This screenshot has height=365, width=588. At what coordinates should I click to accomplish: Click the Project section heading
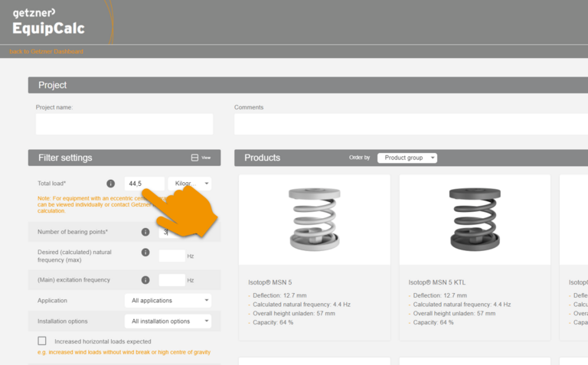point(53,85)
